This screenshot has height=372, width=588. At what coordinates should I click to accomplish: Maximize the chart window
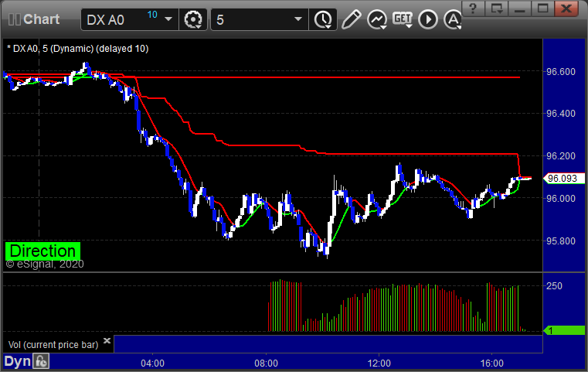542,8
